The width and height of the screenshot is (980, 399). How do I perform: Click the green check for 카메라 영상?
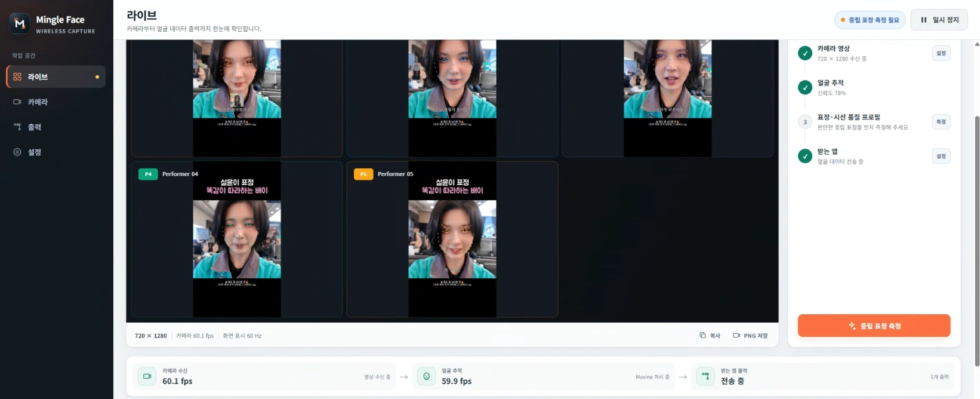(x=805, y=53)
